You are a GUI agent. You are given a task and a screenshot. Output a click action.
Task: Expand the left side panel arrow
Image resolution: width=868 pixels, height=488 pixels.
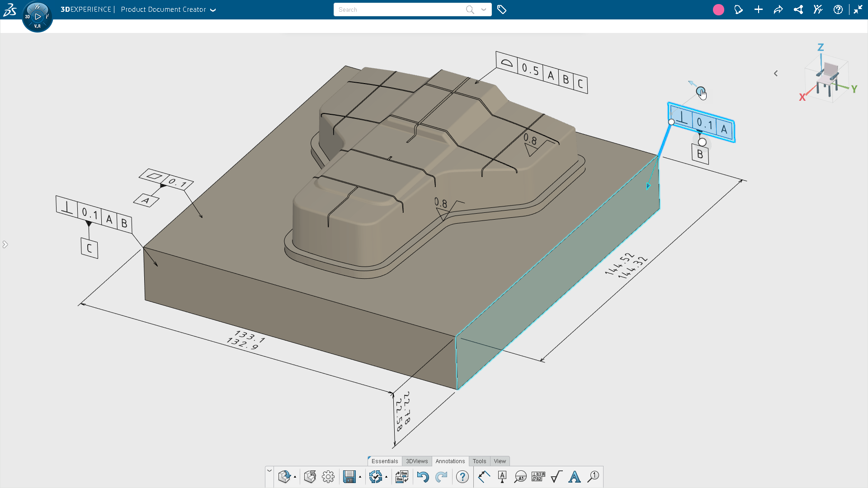tap(5, 244)
